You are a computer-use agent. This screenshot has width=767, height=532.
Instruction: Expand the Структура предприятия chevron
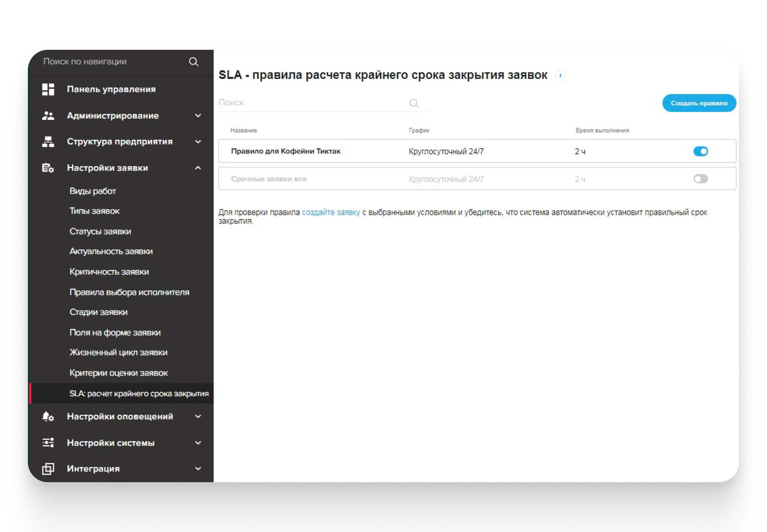[x=198, y=141]
